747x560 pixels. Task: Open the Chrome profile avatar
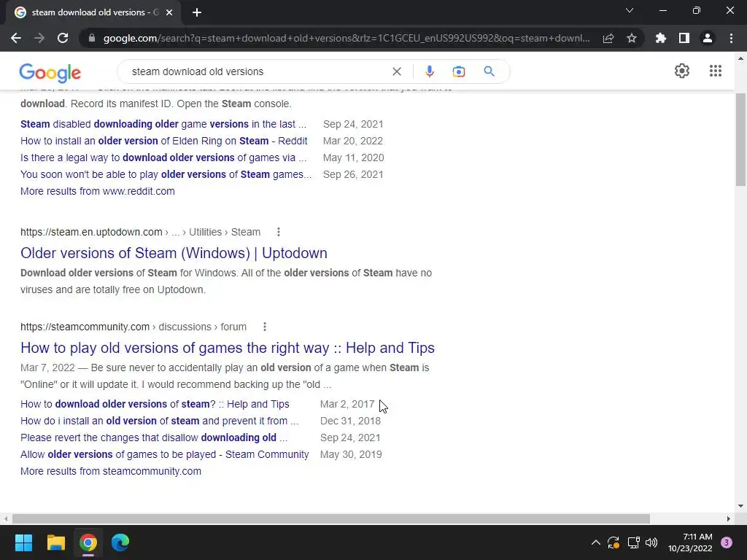tap(708, 38)
